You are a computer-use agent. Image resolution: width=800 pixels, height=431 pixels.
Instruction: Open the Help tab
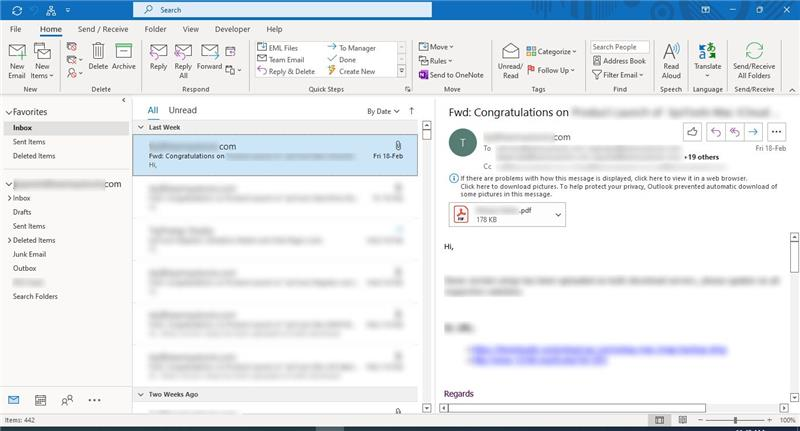[x=274, y=29]
